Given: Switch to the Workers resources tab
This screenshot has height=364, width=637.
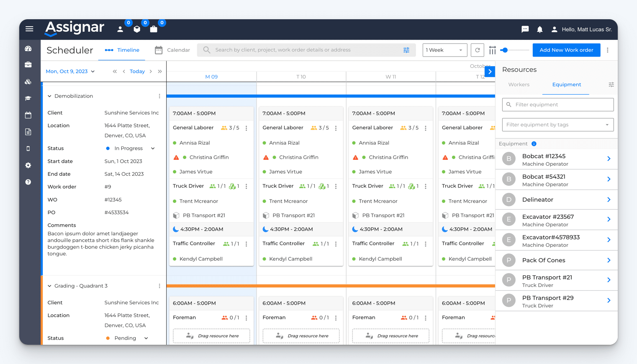Looking at the screenshot, I should (x=519, y=85).
